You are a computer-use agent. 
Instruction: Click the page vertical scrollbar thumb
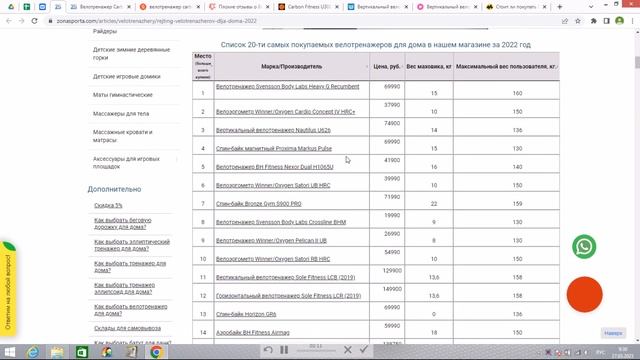[x=638, y=62]
